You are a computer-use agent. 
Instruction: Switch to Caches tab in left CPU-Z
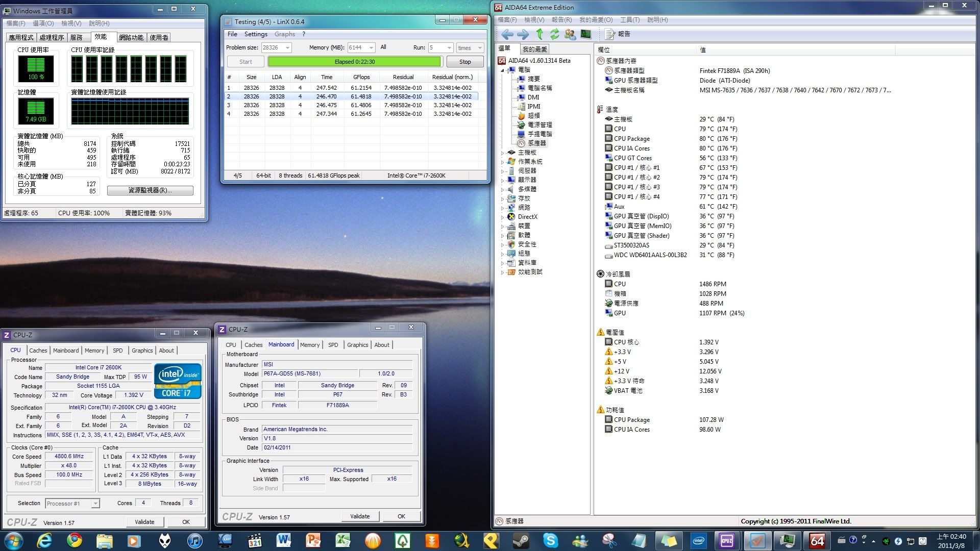click(38, 350)
